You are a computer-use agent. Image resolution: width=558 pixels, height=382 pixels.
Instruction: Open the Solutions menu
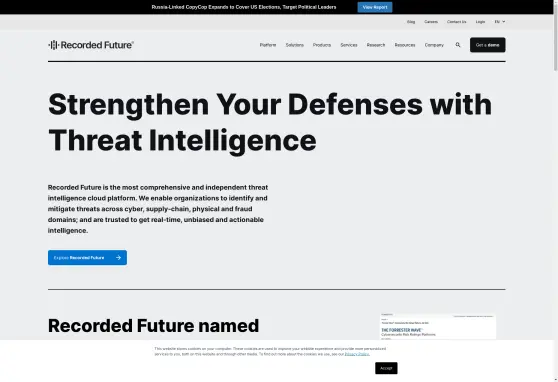coord(295,45)
